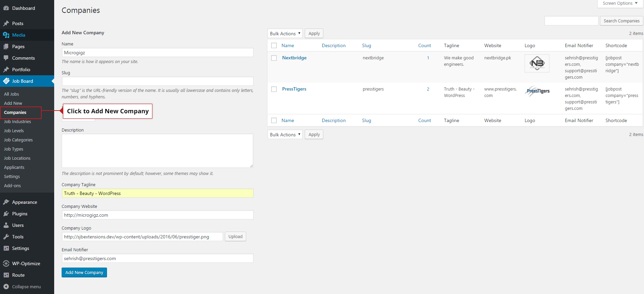Go to Job Locations submenu
Screen dimensions: 644x294
[x=17, y=158]
